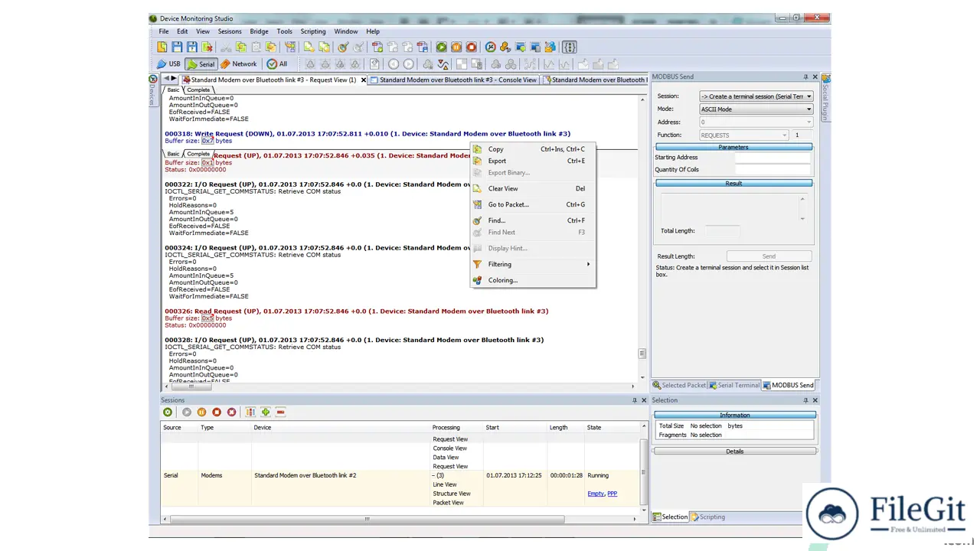Choose Copy in the context menu

click(x=533, y=149)
